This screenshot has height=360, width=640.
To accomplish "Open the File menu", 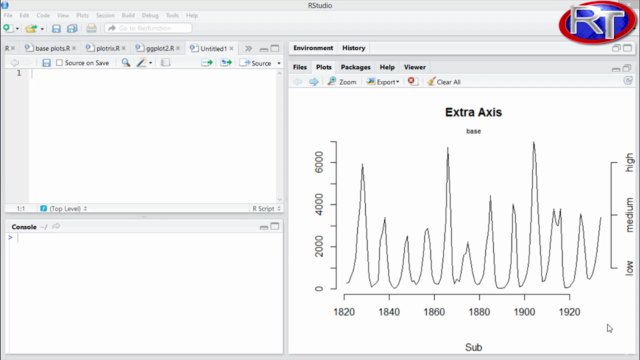I will pyautogui.click(x=8, y=16).
